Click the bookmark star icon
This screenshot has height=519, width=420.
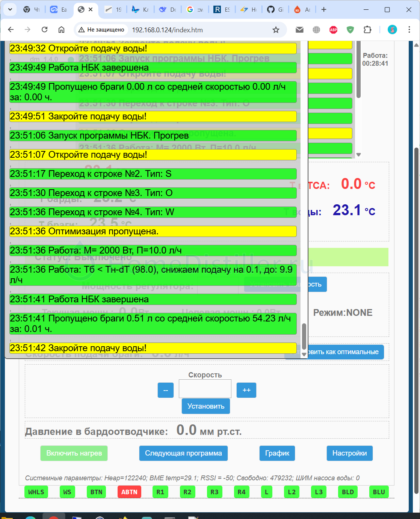coord(276,30)
